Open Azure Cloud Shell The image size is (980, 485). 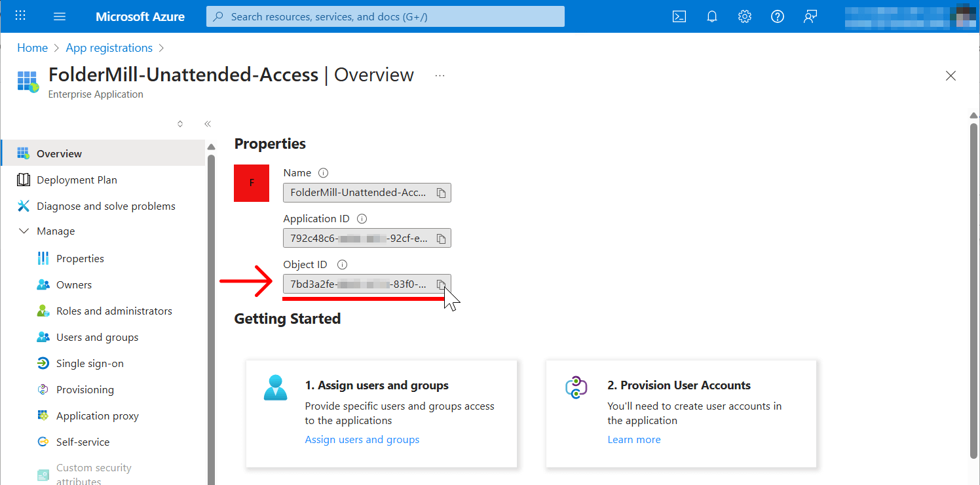click(x=679, y=16)
